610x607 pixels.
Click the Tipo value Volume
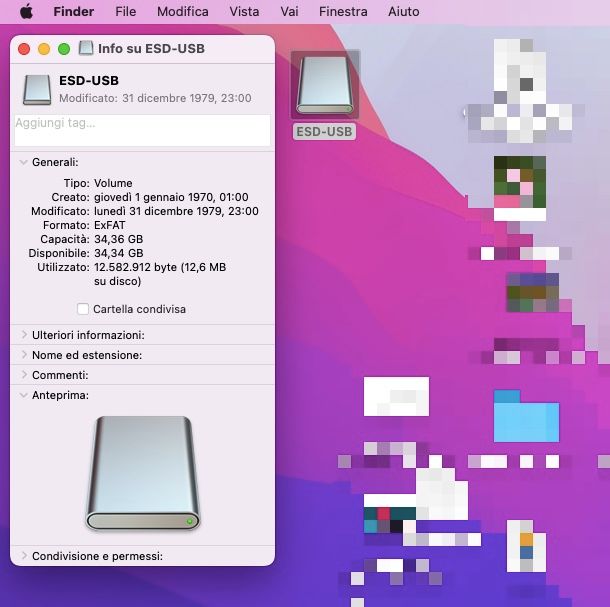pos(113,183)
